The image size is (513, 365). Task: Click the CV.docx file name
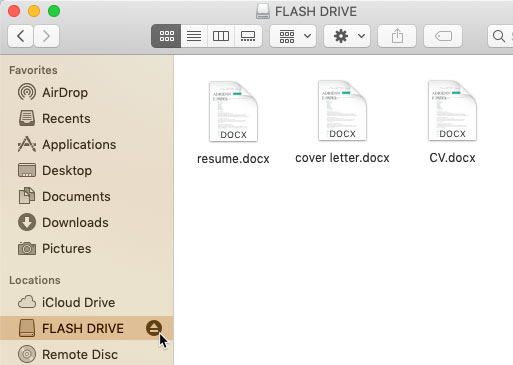tap(452, 158)
